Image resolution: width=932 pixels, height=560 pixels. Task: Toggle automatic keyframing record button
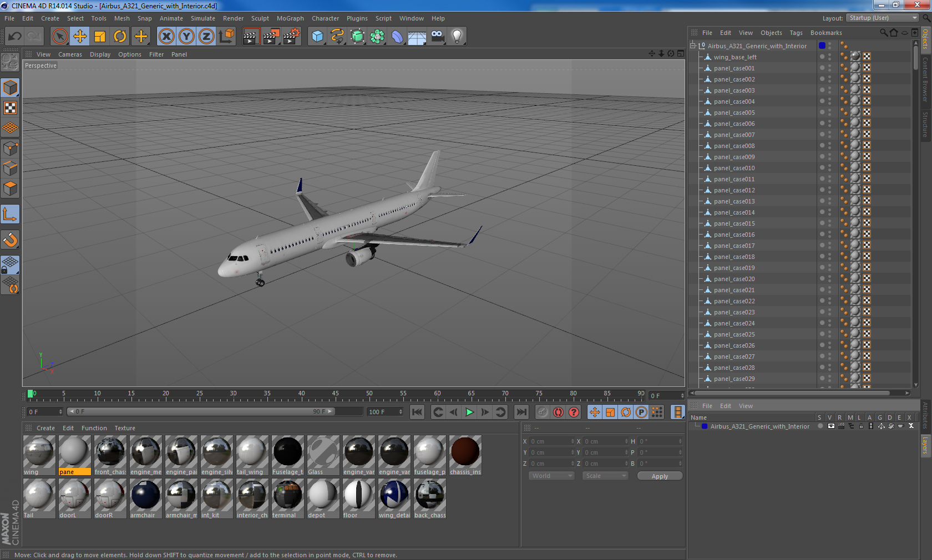(x=558, y=412)
